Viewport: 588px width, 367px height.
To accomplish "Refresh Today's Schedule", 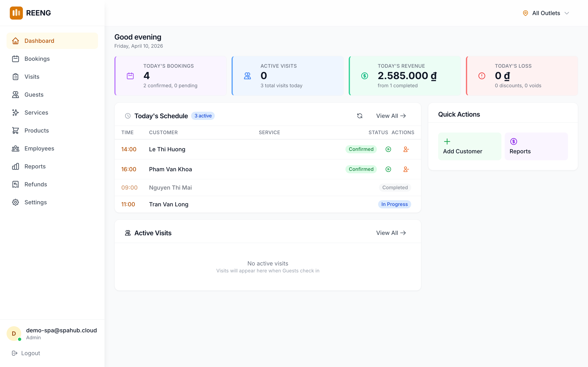I will tap(360, 116).
